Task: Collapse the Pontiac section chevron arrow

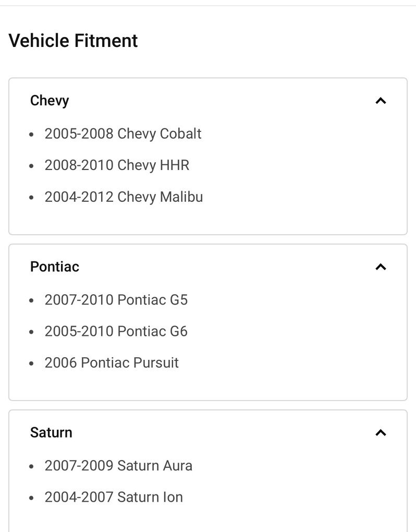Action: (381, 267)
